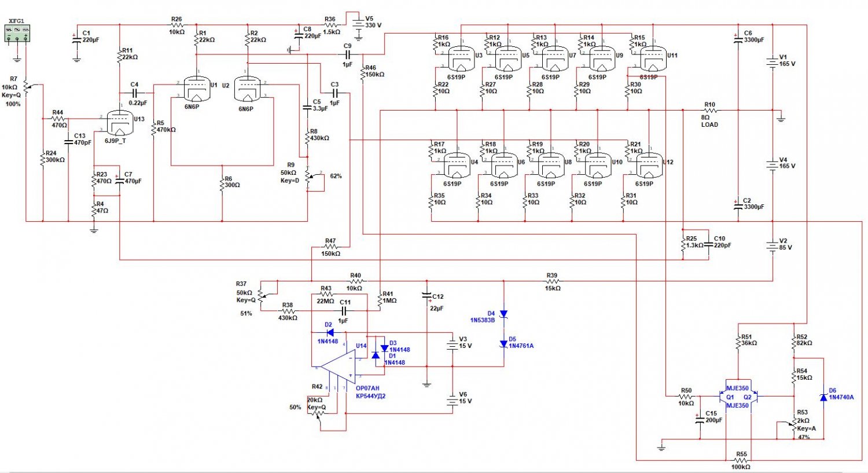Select the C12 22µF capacitor symbol

tap(426, 296)
